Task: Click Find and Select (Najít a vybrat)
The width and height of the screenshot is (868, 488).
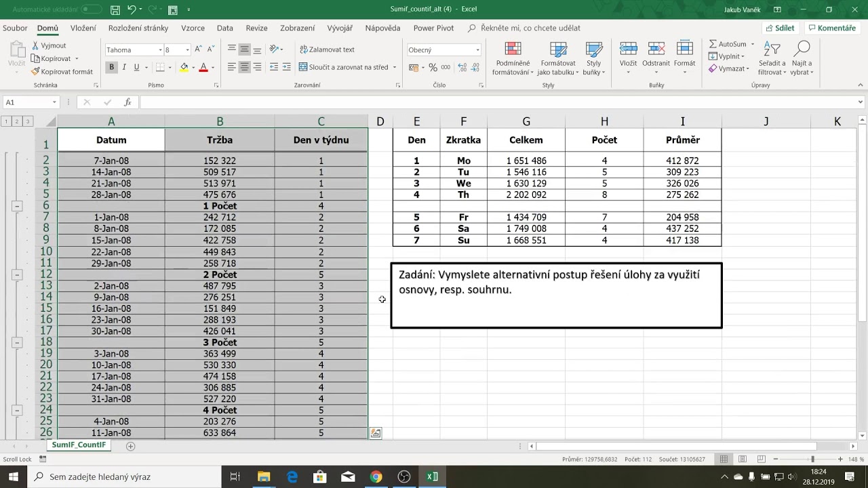Action: [802, 59]
